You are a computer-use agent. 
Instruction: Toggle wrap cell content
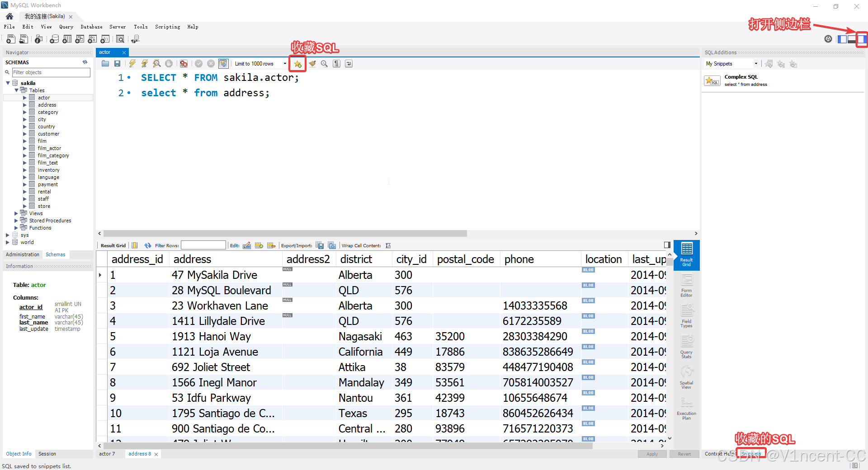[388, 245]
